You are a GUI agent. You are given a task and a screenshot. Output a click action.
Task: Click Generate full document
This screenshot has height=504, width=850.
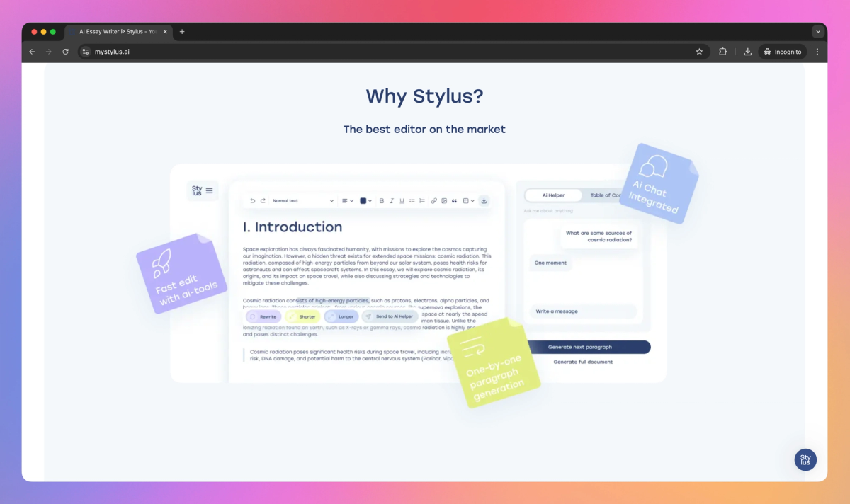[x=583, y=362]
